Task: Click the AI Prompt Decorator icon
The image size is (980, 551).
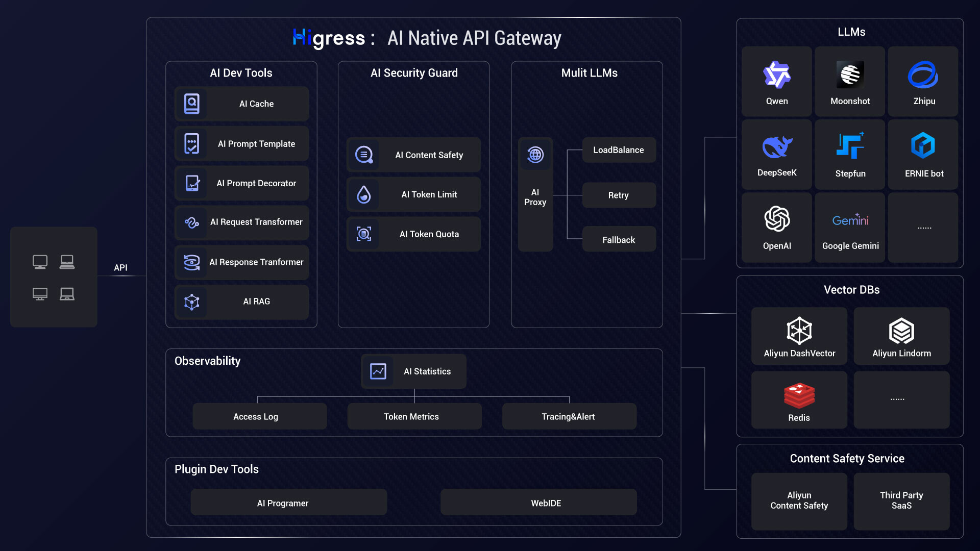Action: click(x=192, y=183)
